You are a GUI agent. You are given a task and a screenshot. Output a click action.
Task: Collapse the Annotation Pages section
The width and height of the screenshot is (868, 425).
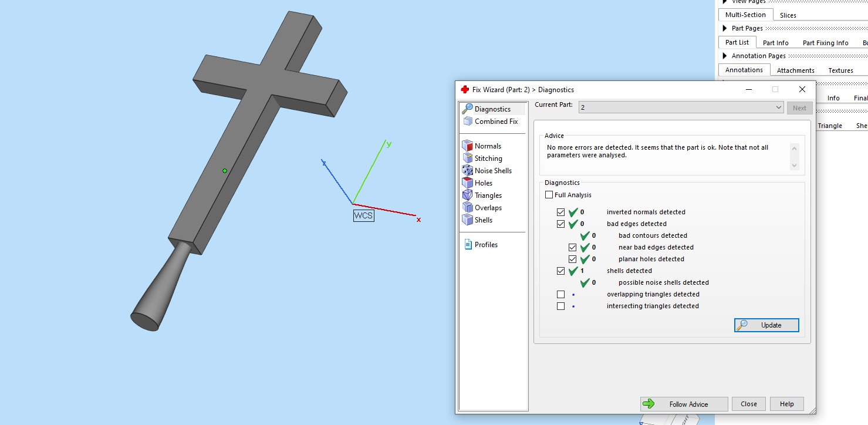725,56
